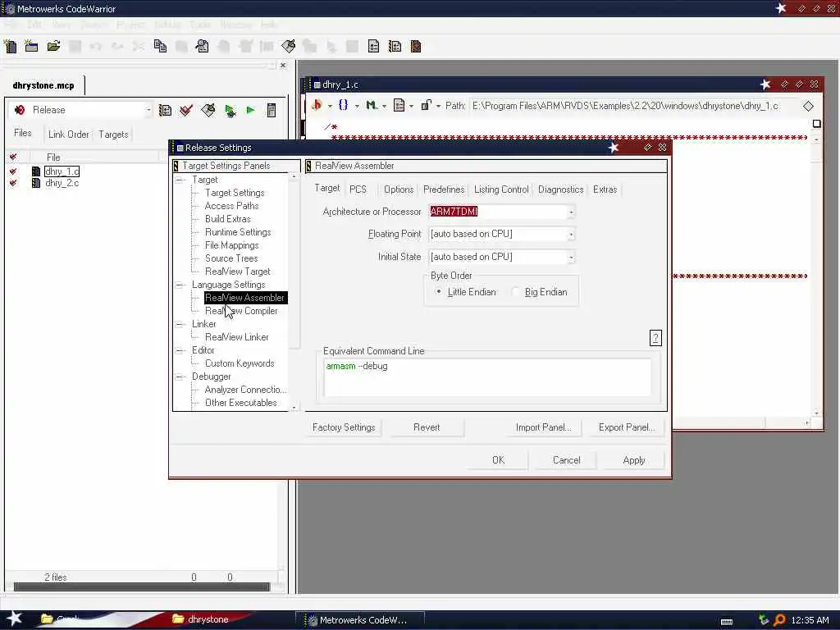Collapse the Language Settings tree group
Image resolution: width=840 pixels, height=630 pixels.
click(x=180, y=285)
